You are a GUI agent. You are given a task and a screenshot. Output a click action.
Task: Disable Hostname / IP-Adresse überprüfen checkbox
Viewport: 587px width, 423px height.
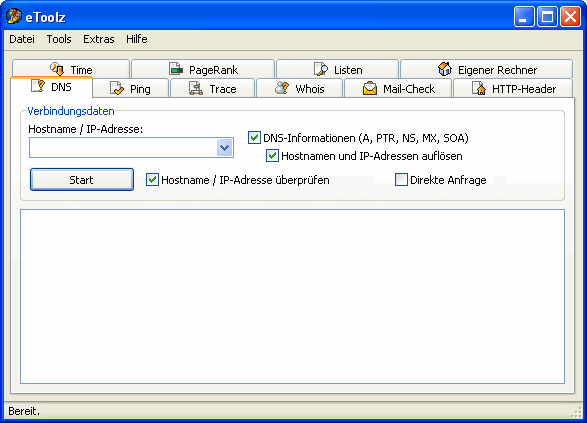(x=152, y=179)
